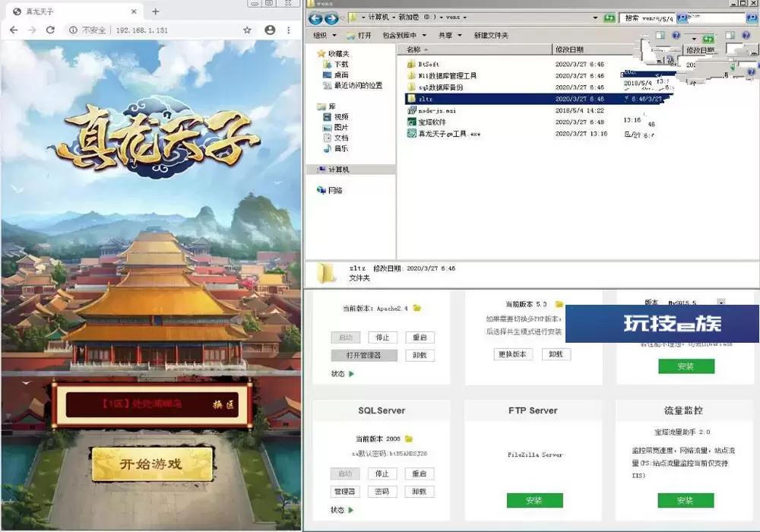
Task: Select the node-js.msi installer file
Action: 432,110
